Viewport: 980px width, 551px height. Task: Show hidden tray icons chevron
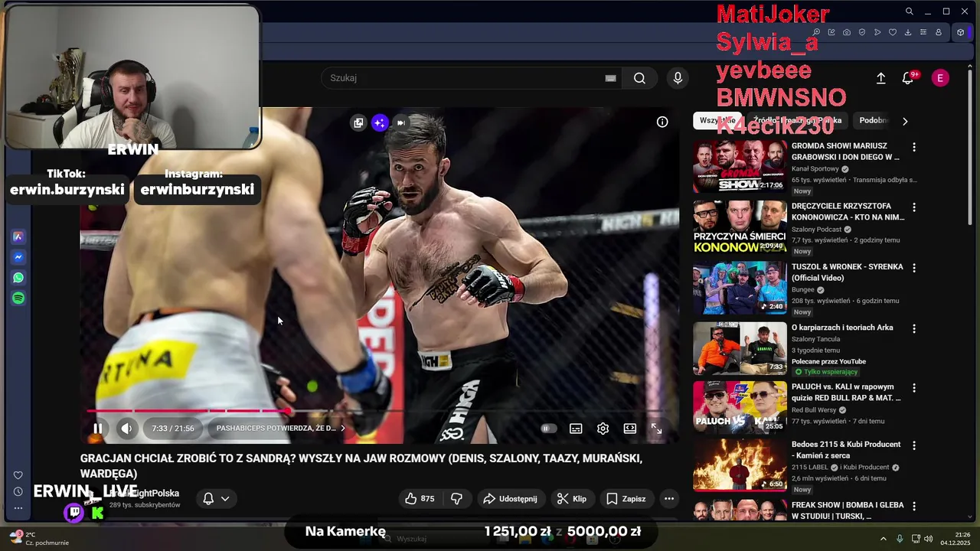point(883,539)
